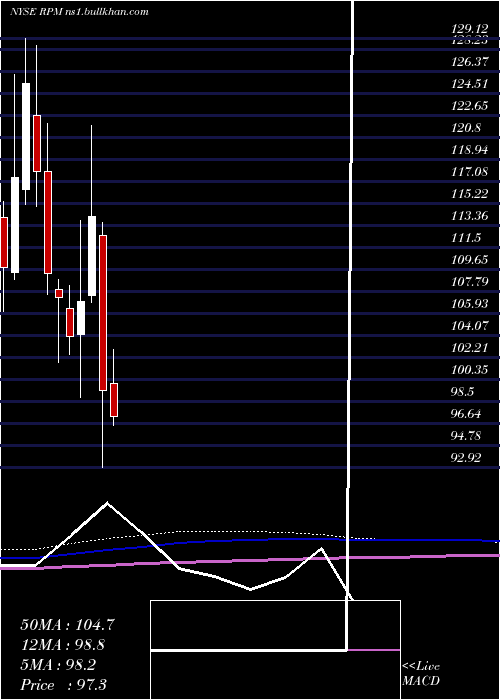This screenshot has width=500, height=700.
Task: Click the peak of the white MACD line
Action: 107,503
